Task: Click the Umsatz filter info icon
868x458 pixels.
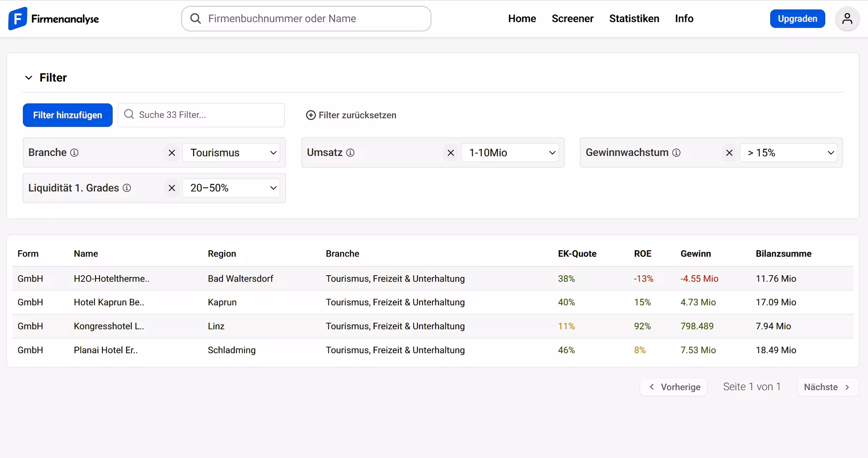Action: (351, 153)
